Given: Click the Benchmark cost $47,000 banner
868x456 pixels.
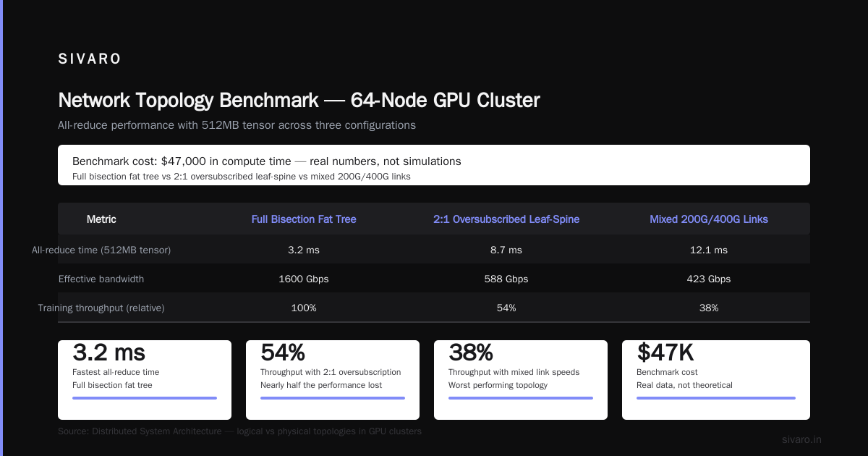Looking at the screenshot, I should pos(434,165).
